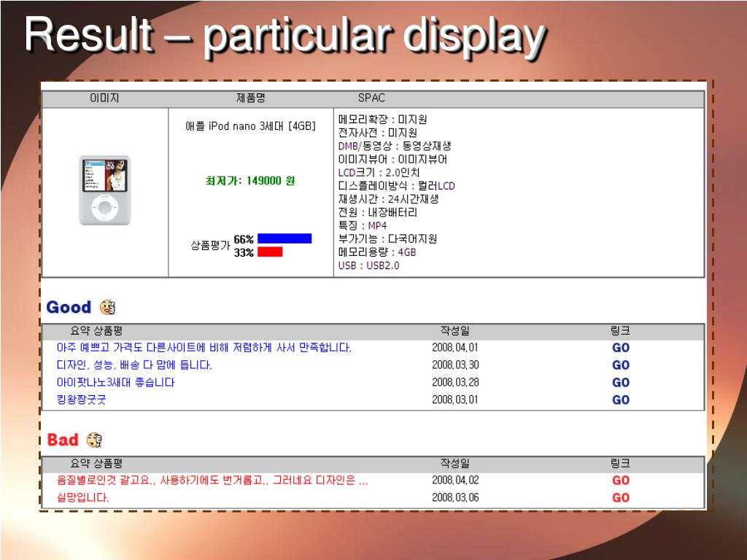Screen dimensions: 747x560
Task: Click spec line '특징 : MP4'
Action: (x=363, y=226)
